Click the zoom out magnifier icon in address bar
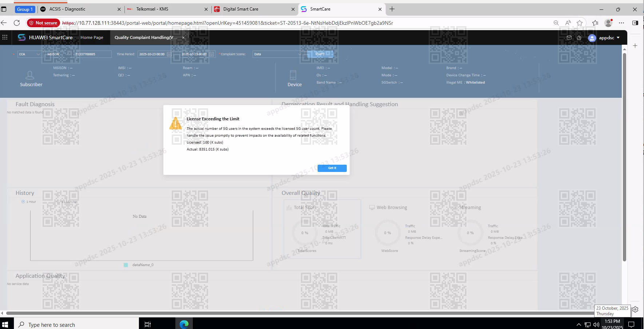Image resolution: width=644 pixels, height=329 pixels. [x=556, y=23]
